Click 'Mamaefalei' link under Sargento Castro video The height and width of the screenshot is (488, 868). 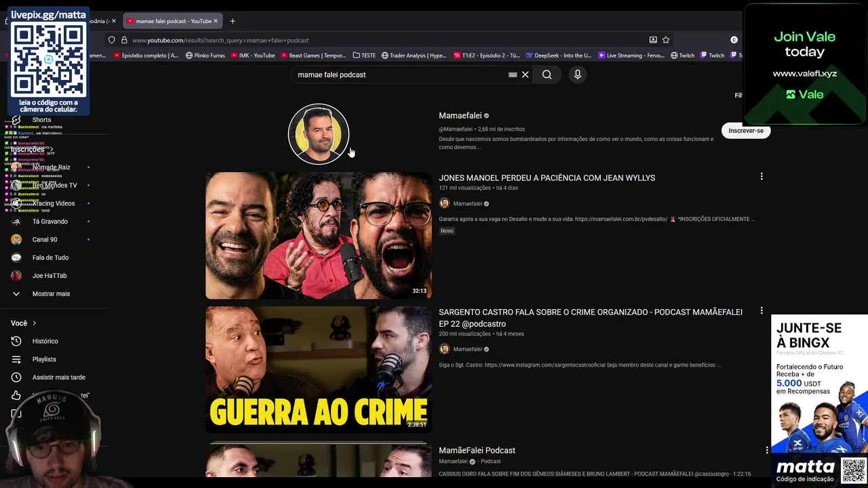[x=467, y=349]
